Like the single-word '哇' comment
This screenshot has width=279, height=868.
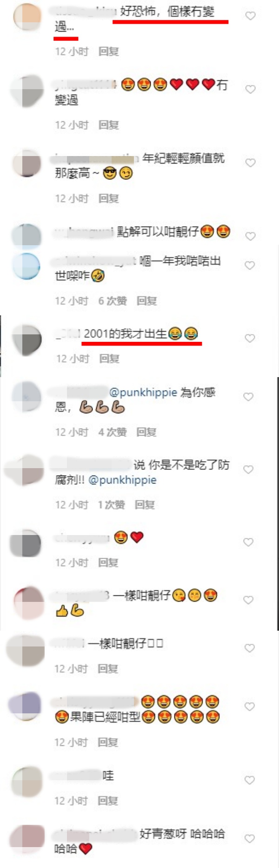[x=249, y=780]
